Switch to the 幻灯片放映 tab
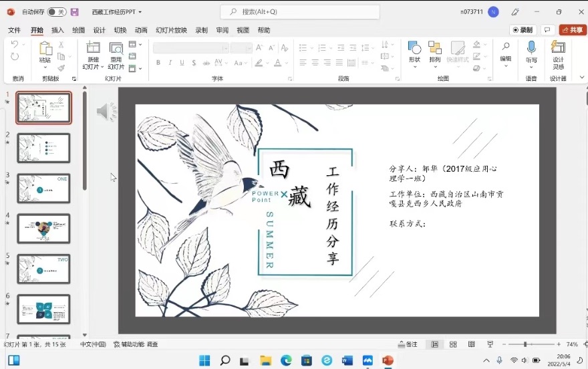Image resolution: width=588 pixels, height=369 pixels. (x=172, y=30)
